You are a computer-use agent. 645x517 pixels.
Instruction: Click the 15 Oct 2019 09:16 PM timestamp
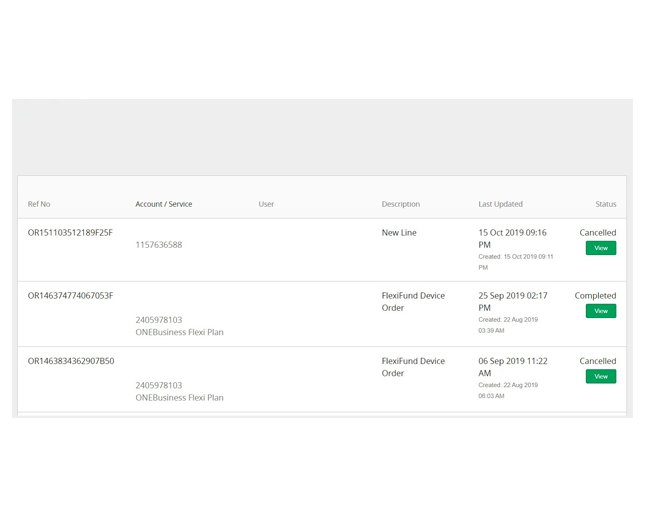[513, 239]
